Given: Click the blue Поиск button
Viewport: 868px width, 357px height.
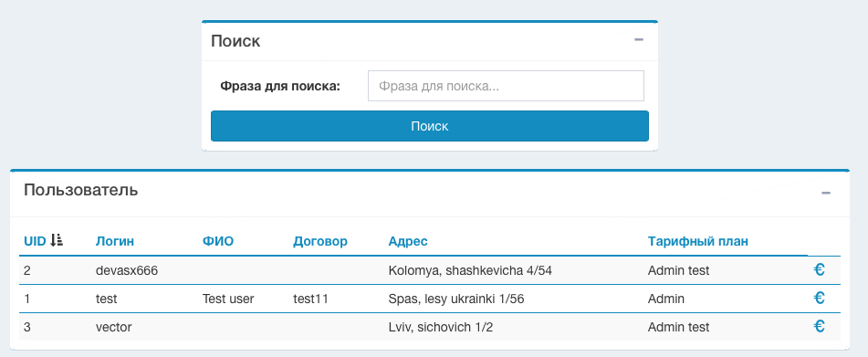Looking at the screenshot, I should [430, 126].
